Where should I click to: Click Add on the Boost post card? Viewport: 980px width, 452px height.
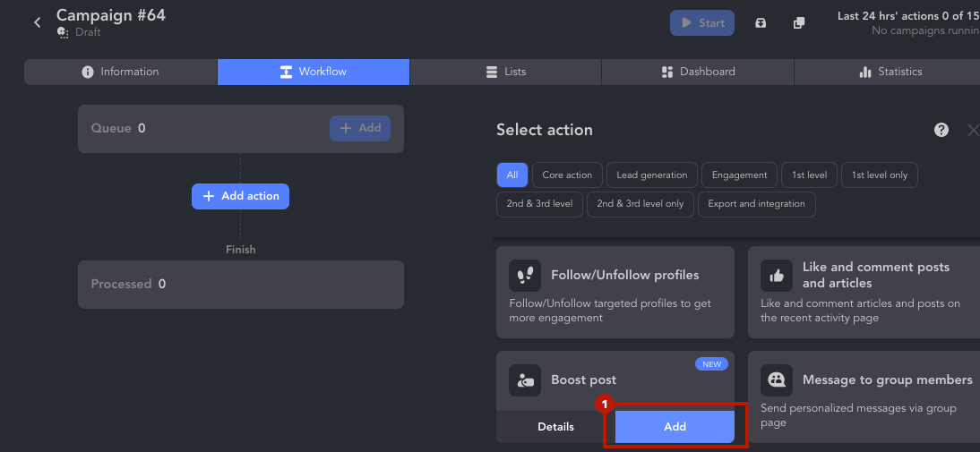675,427
